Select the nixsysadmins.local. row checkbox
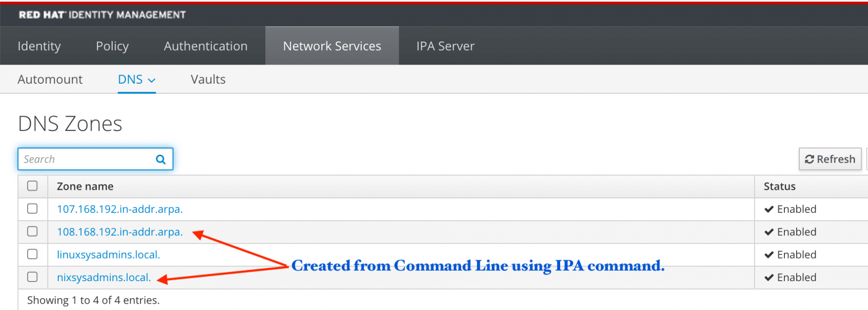The height and width of the screenshot is (310, 868). [32, 277]
